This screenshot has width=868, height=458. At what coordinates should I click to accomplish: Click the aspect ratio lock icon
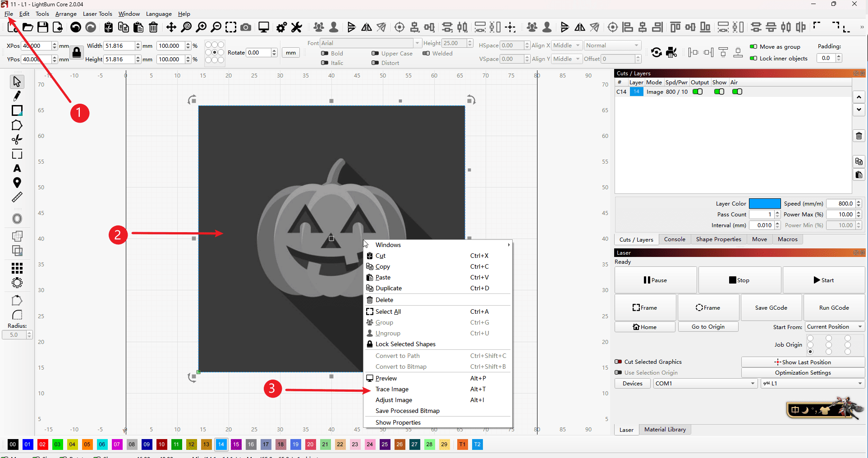77,53
